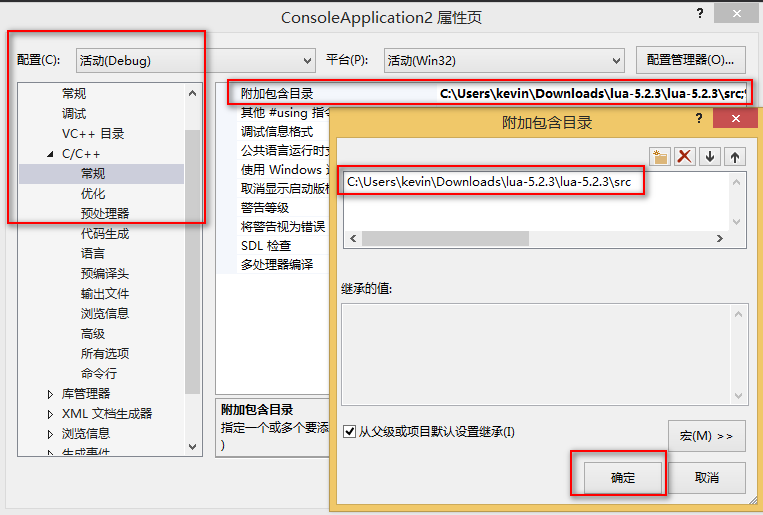Select the 命令行 tree item

(x=99, y=373)
